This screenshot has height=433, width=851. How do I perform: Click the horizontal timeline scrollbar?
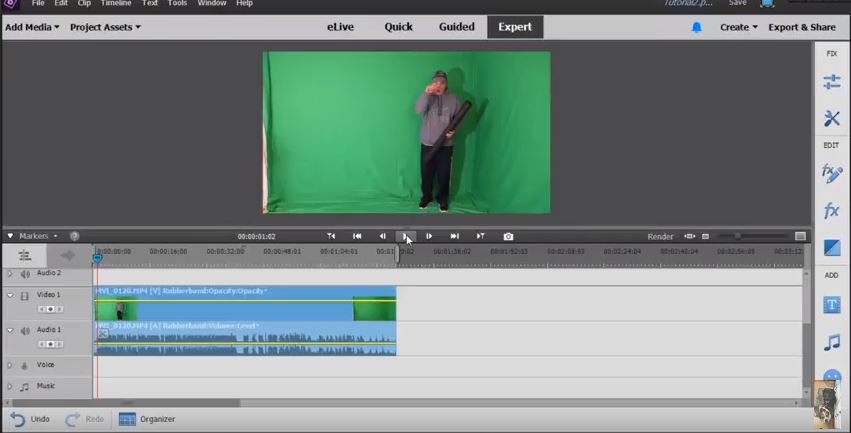(126, 403)
